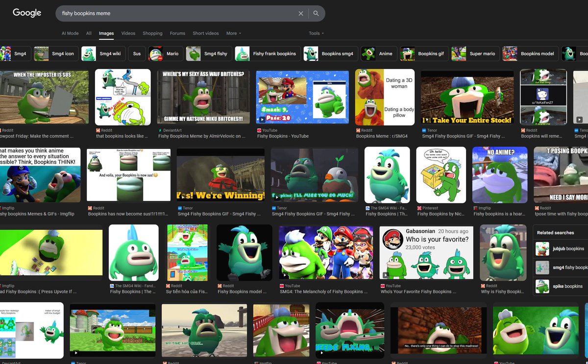The image size is (588, 364).
Task: Open the 'Hatsune Miku britches' meme image
Action: pyautogui.click(x=203, y=97)
